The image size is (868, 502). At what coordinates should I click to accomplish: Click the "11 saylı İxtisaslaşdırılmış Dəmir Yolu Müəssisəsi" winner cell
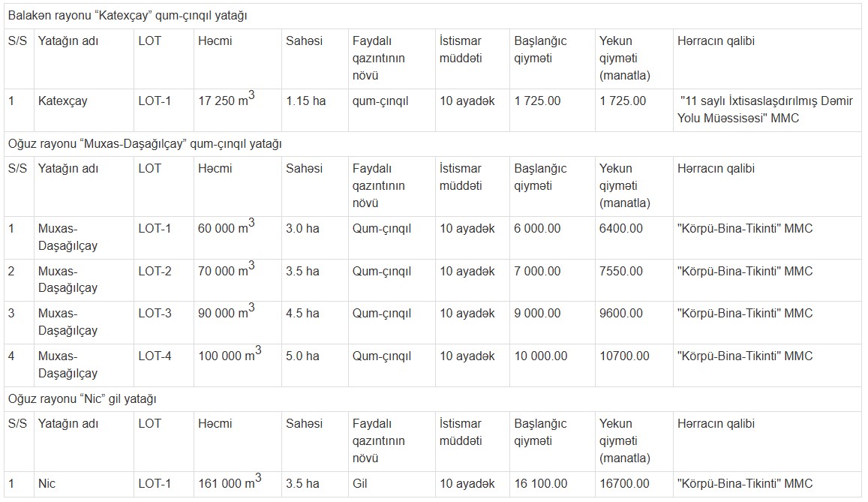tap(767, 110)
